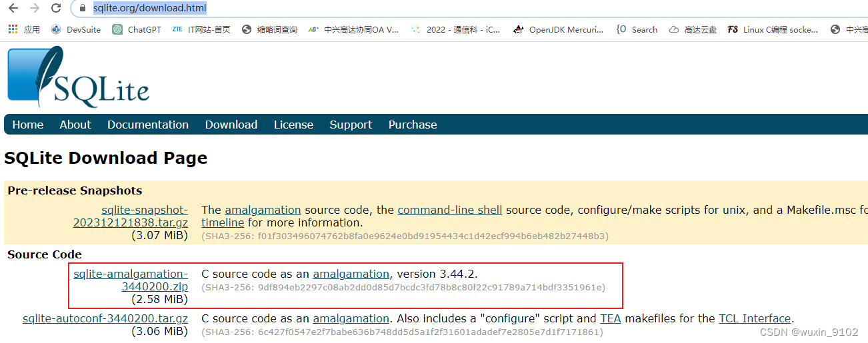Follow the amalgamation link in the autoconf row

[x=351, y=318]
